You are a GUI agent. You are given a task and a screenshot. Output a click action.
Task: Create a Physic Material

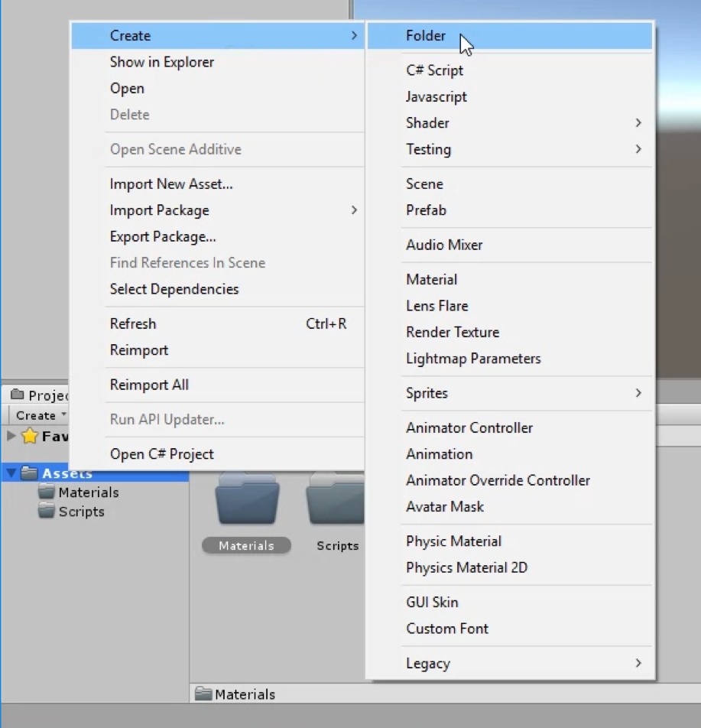[x=509, y=541]
